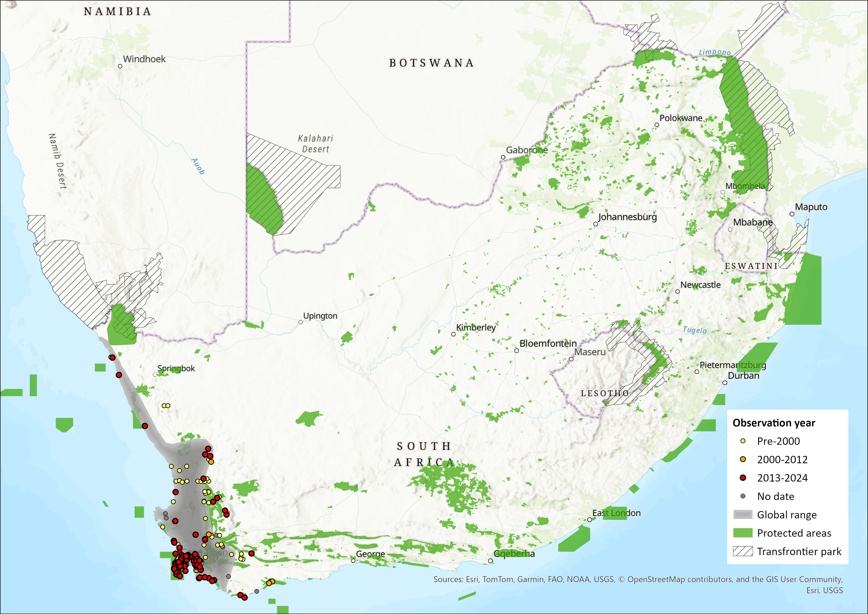Click the Johannesburg city label
Screen dimensions: 868x614
point(627,217)
